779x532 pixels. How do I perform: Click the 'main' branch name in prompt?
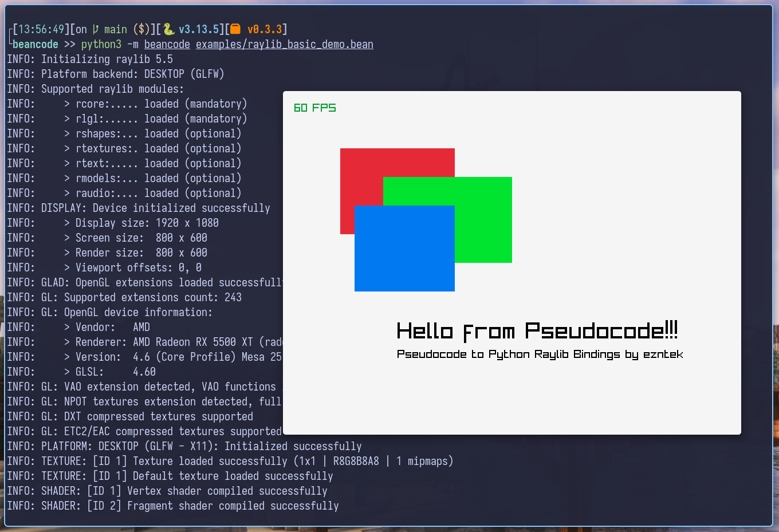click(x=116, y=29)
